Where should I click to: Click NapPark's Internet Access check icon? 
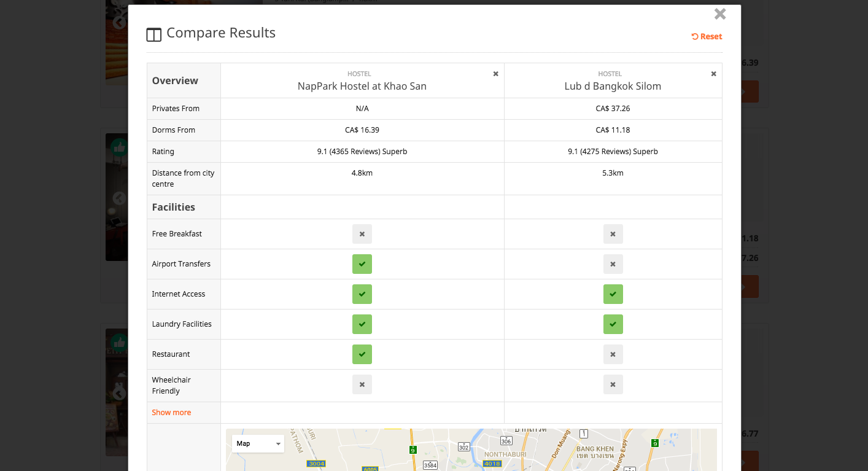tap(362, 294)
